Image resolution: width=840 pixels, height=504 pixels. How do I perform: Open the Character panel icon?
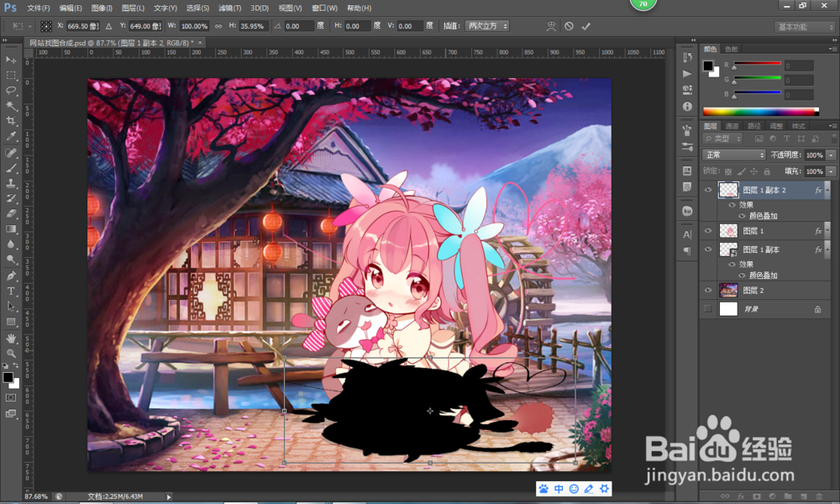pyautogui.click(x=687, y=234)
